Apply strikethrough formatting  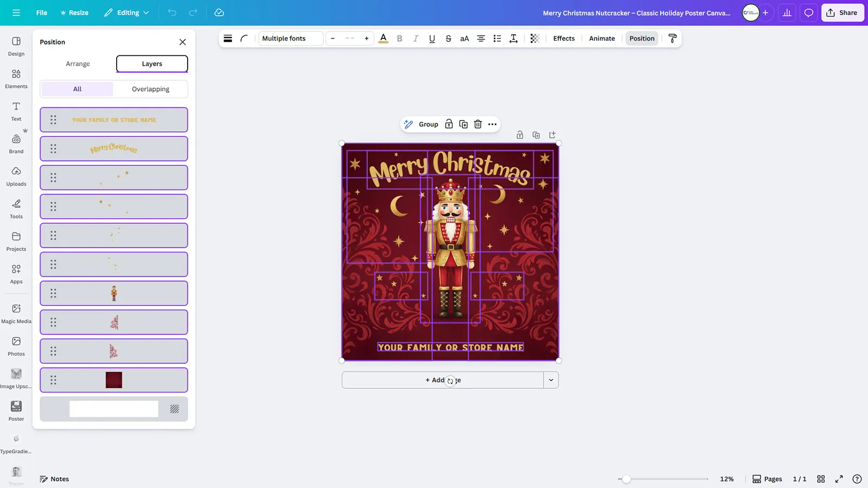[x=448, y=38]
